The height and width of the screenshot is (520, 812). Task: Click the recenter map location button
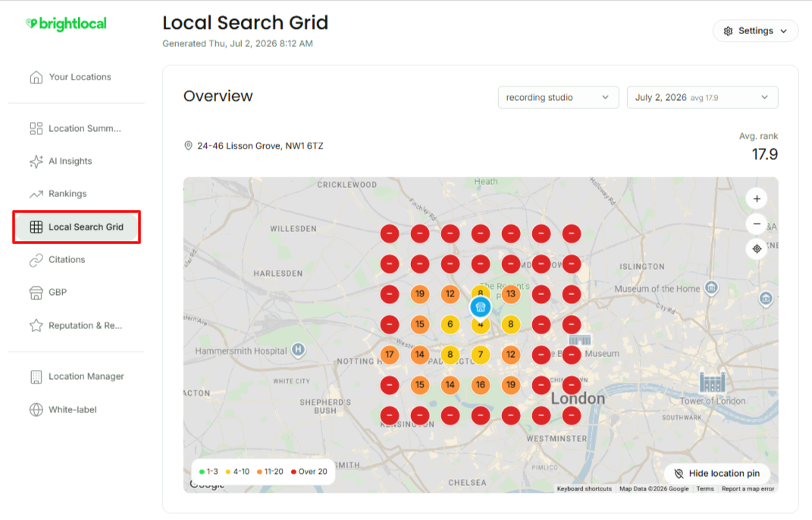pos(757,249)
